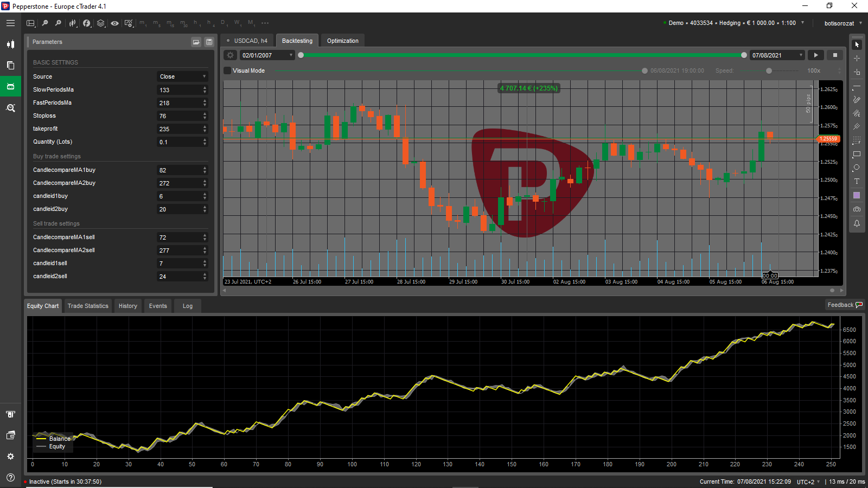Open the Trade section in the sidebar
This screenshot has height=488, width=868.
pos(10,44)
